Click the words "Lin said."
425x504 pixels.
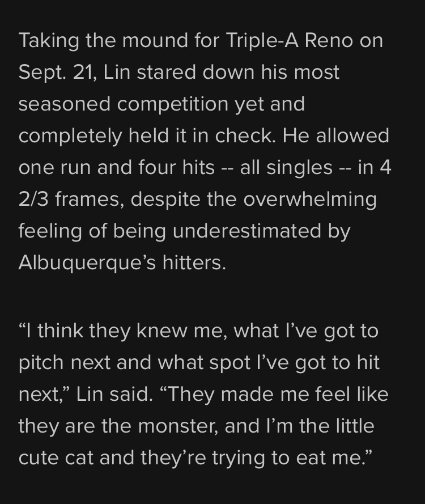click(114, 394)
